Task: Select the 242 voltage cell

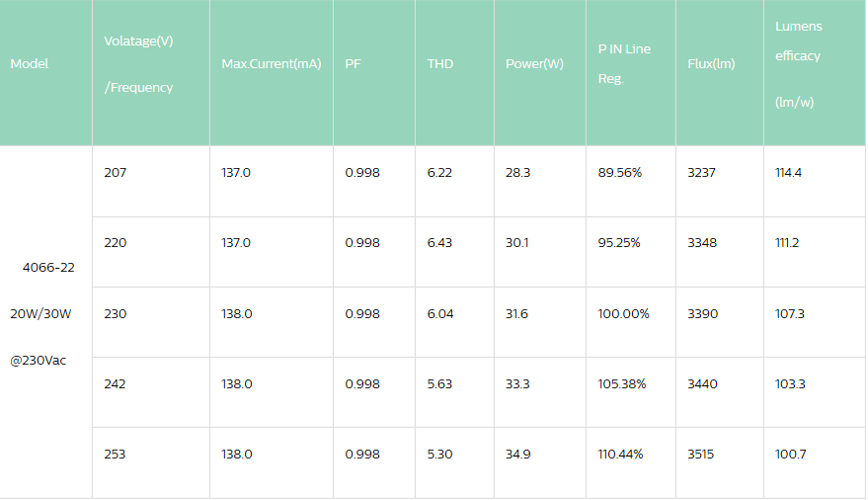Action: 116,384
